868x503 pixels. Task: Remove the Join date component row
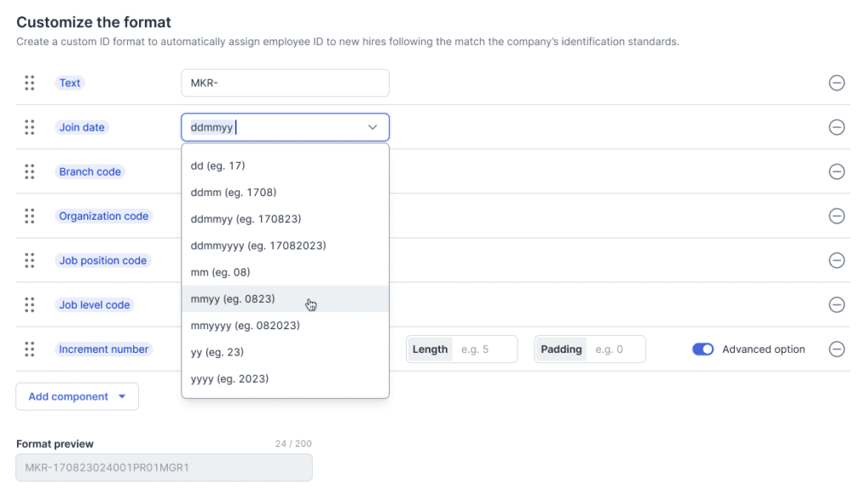pyautogui.click(x=836, y=127)
